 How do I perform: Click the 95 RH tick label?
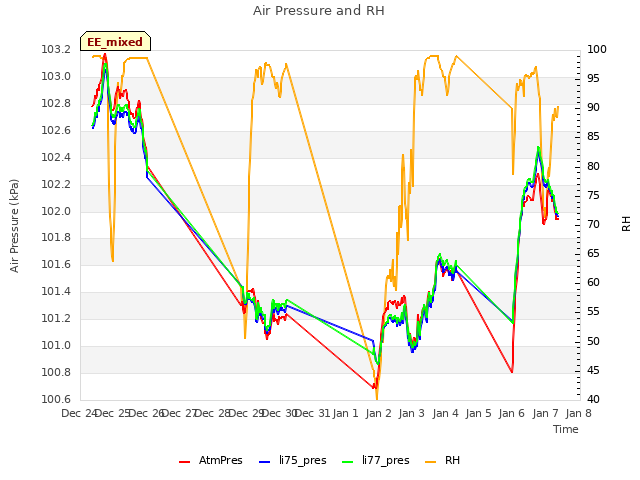(x=593, y=79)
